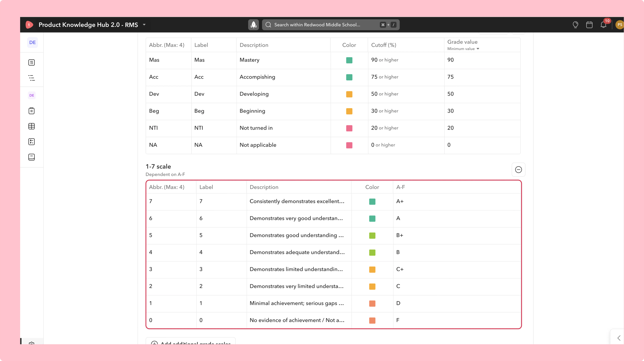Change the Accompishing row color swatch
Viewport: 644px width, 361px height.
coord(349,77)
